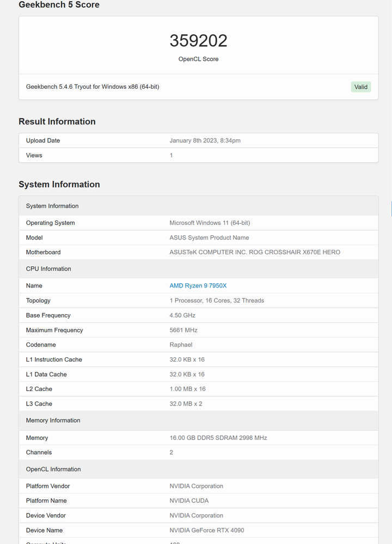Image resolution: width=392 pixels, height=544 pixels.
Task: Click the CPU Information subheader
Action: tap(48, 269)
